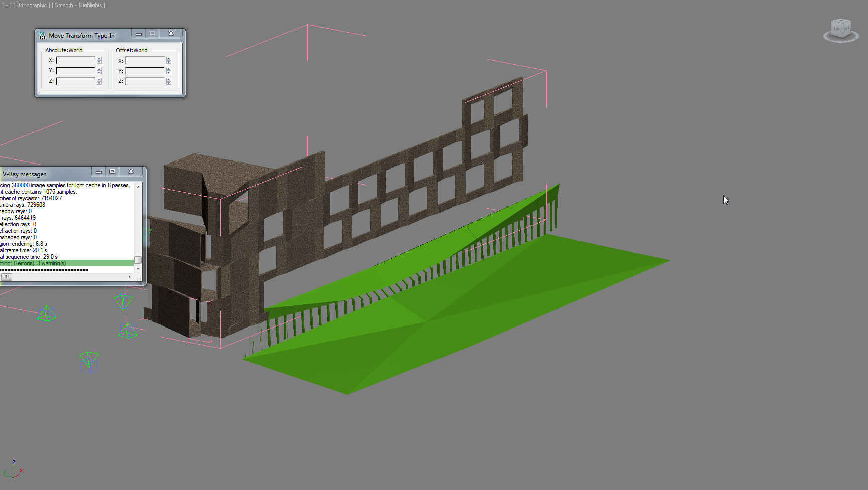The image size is (868, 490).
Task: Click the Move Transform Type-In title icon
Action: click(42, 35)
